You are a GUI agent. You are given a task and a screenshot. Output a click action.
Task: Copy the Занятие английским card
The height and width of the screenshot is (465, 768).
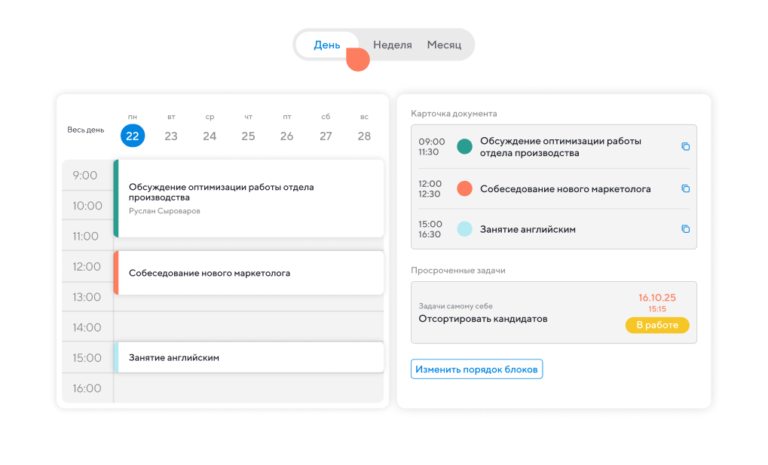(x=685, y=229)
